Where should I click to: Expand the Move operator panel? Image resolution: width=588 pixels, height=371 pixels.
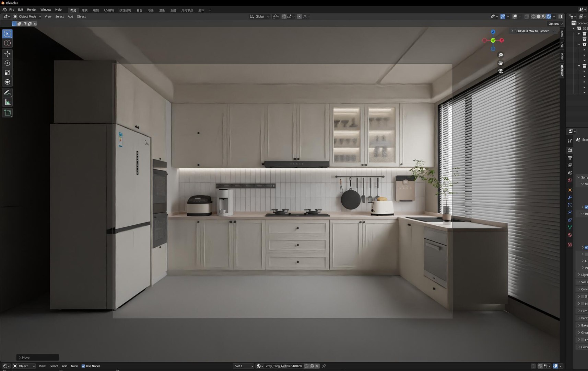(37, 358)
